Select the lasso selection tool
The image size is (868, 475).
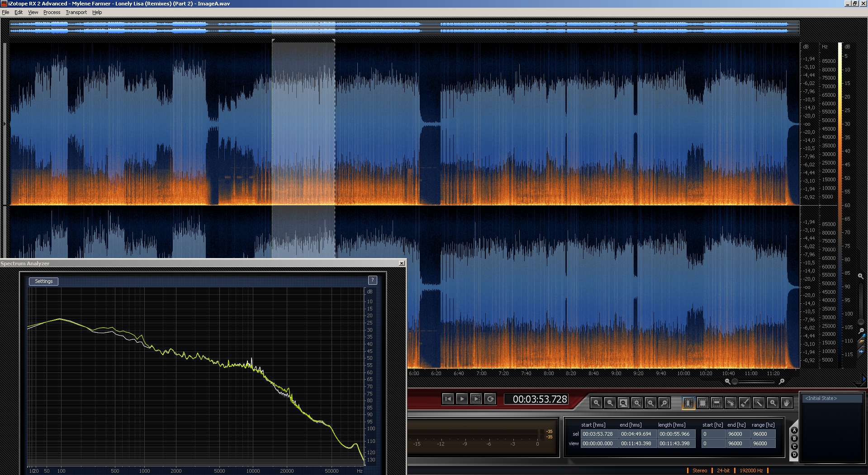[x=730, y=403]
